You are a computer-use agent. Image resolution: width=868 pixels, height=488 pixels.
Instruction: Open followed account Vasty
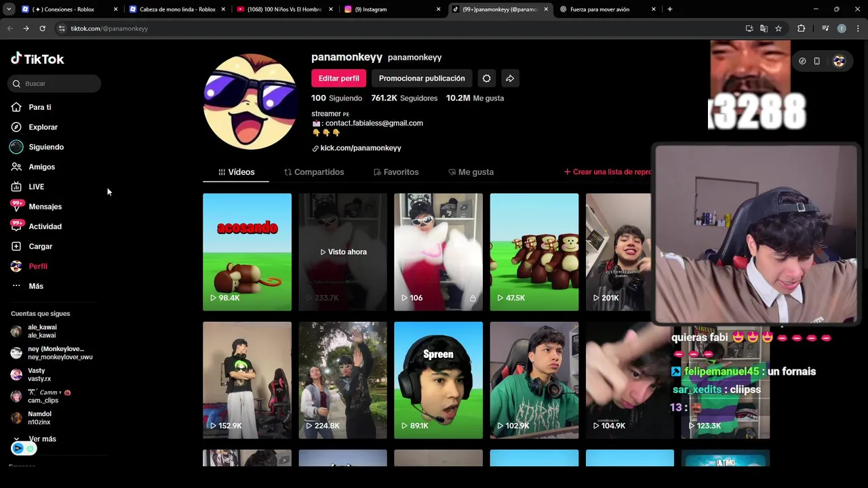point(39,375)
